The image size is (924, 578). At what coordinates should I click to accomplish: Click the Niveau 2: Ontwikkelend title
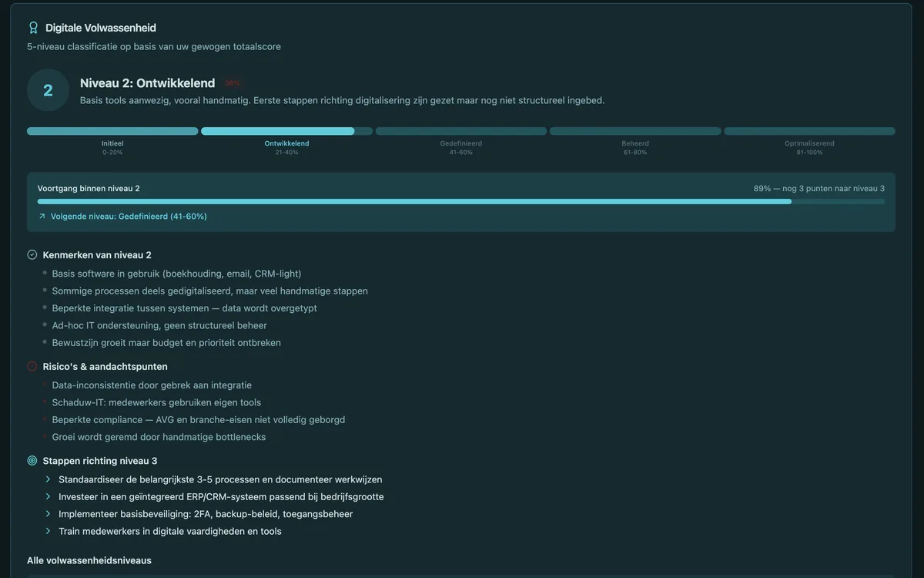tap(148, 83)
